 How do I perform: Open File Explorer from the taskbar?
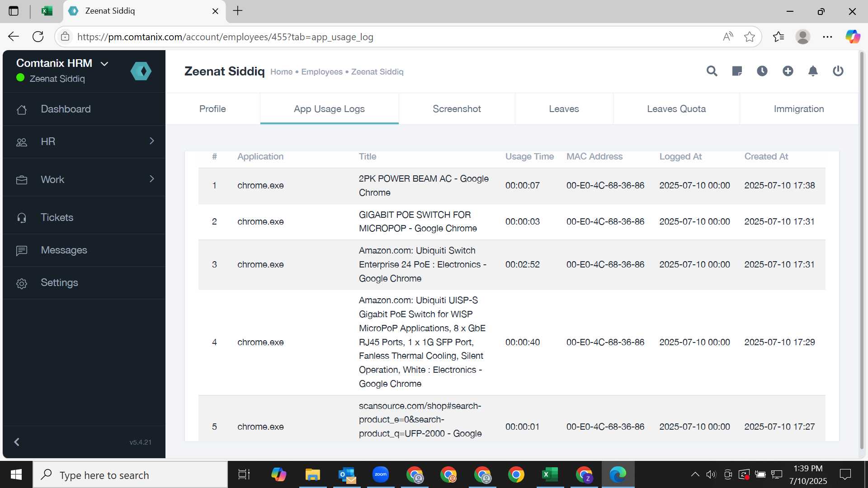pyautogui.click(x=312, y=474)
